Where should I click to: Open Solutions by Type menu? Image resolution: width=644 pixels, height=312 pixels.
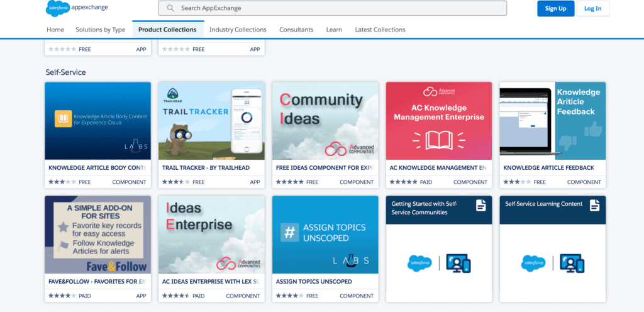pyautogui.click(x=100, y=30)
